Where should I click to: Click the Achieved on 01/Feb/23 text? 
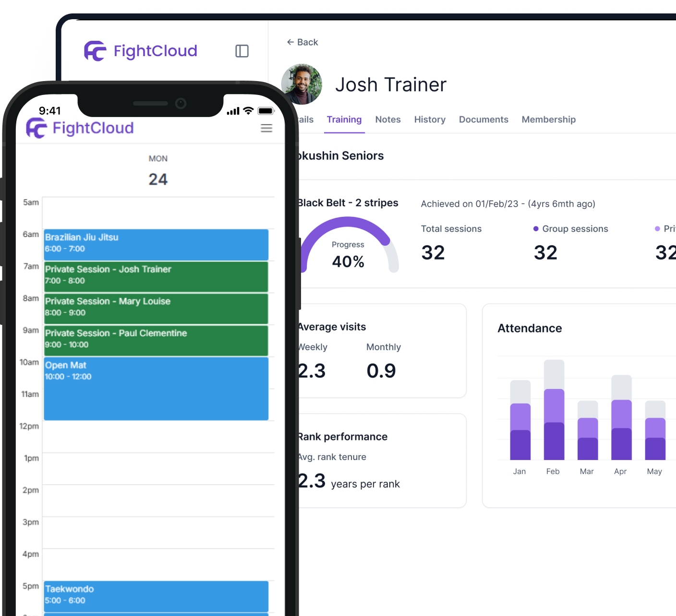pyautogui.click(x=508, y=204)
